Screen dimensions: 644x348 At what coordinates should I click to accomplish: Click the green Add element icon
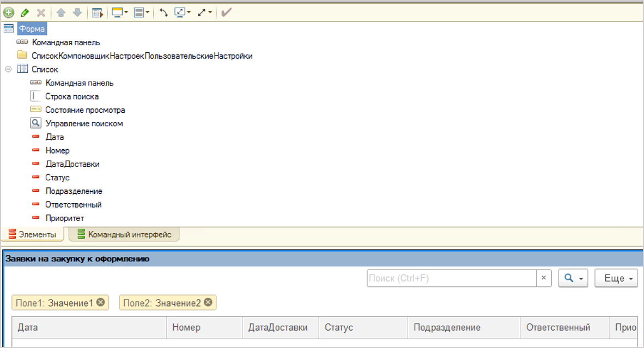(x=8, y=12)
